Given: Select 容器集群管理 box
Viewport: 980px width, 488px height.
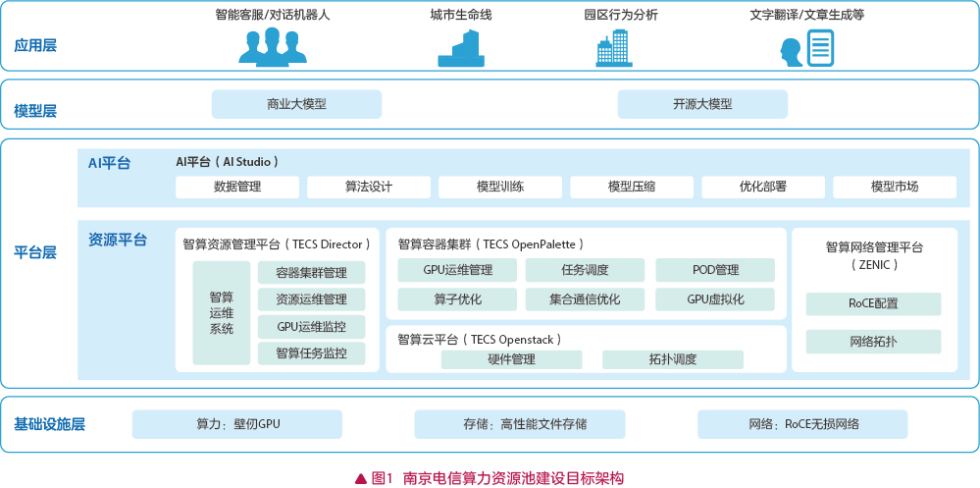Looking at the screenshot, I should [311, 273].
